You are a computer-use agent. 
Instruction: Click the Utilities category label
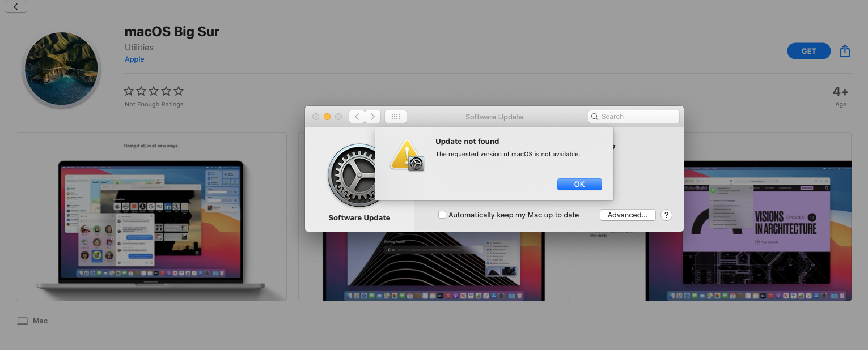[x=139, y=48]
